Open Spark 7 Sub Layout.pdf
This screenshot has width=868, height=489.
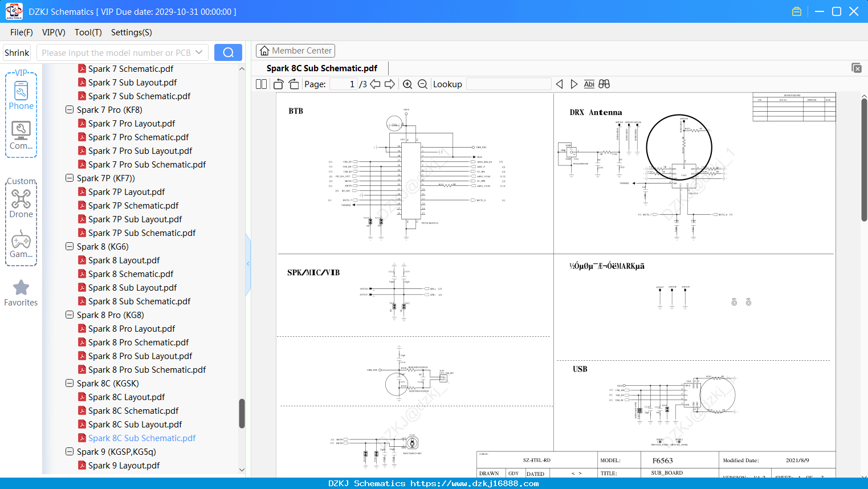[132, 82]
